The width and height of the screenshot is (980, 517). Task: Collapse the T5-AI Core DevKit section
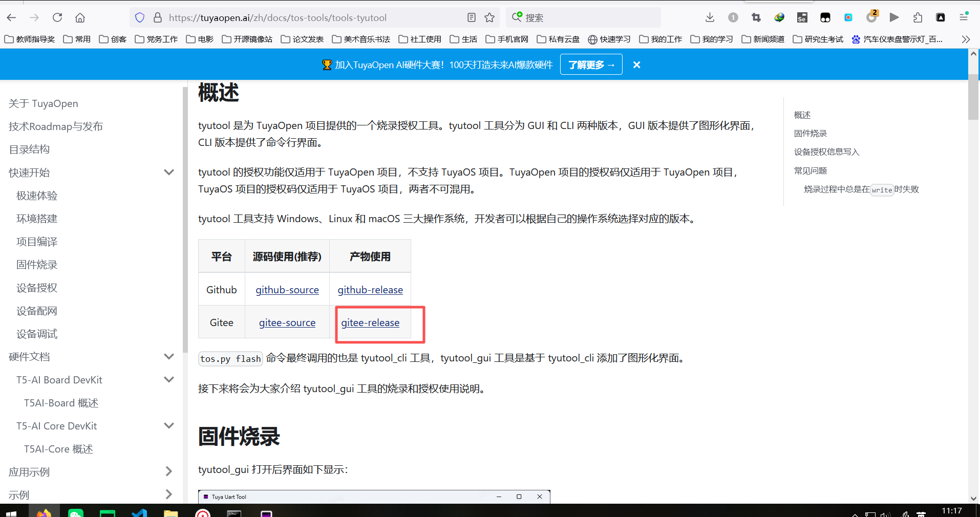[x=169, y=426]
